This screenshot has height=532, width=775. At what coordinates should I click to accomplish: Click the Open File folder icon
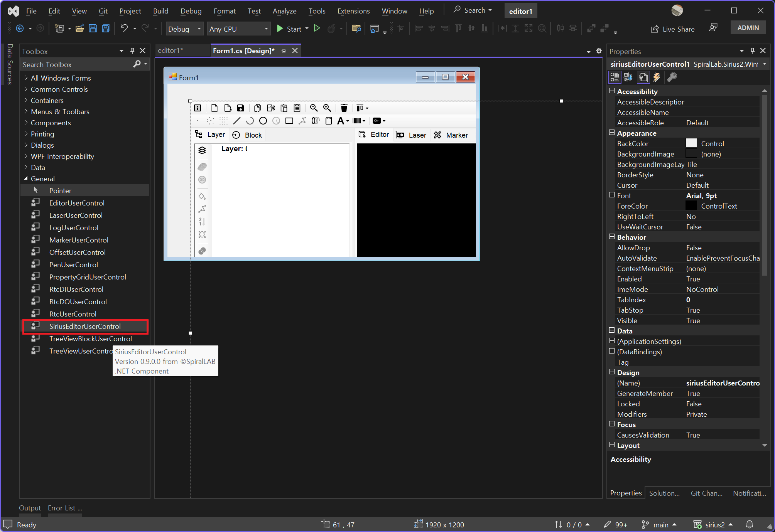point(80,29)
